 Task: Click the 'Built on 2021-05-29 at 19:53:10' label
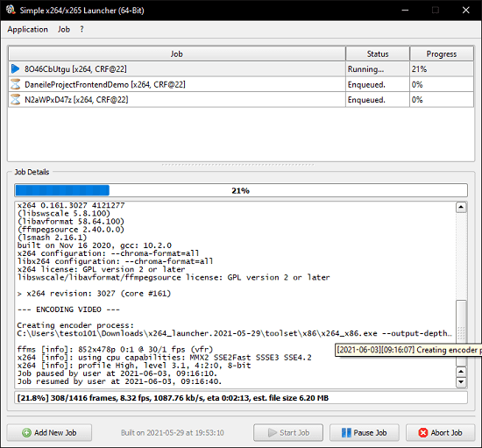coord(173,432)
